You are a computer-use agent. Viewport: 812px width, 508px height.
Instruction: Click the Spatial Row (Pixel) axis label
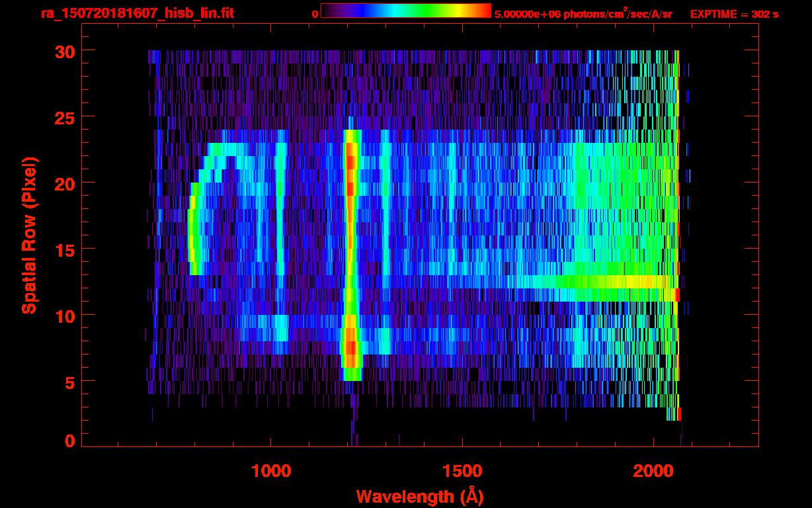coord(29,235)
